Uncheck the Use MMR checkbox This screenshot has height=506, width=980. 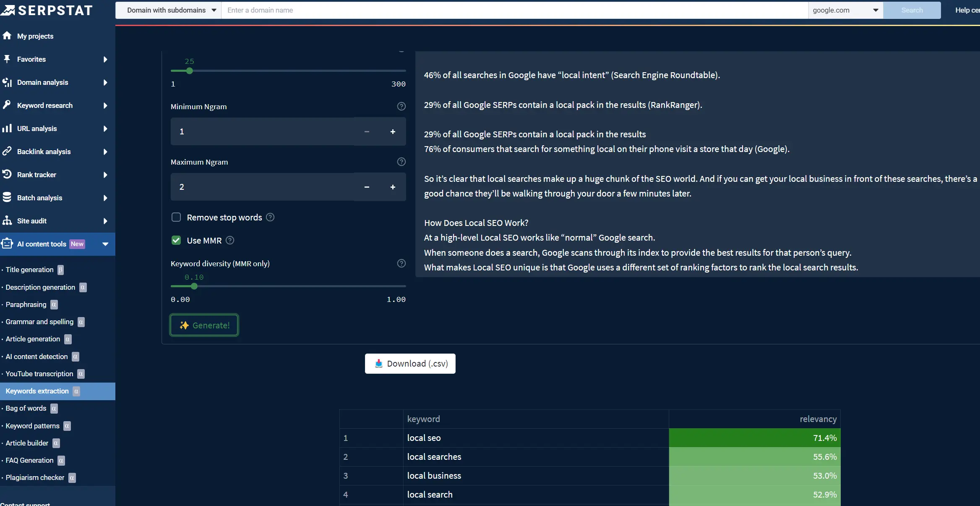(176, 240)
